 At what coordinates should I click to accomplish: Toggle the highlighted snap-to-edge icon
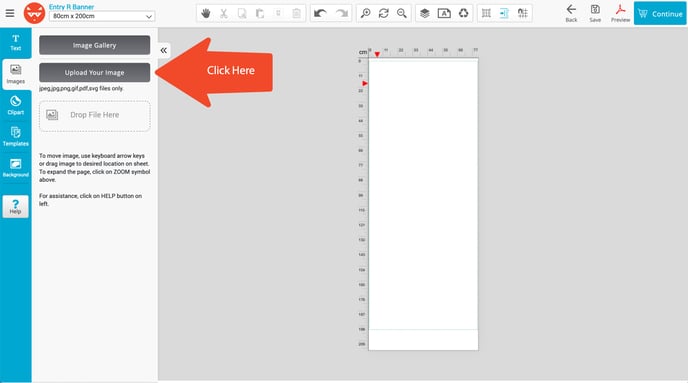pos(504,14)
